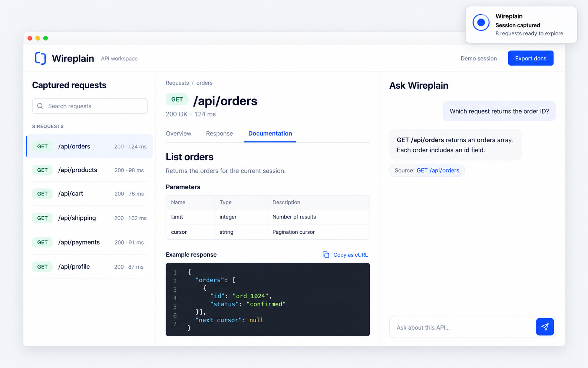Image resolution: width=588 pixels, height=368 pixels.
Task: Click the cursor parameter name cell
Action: pos(190,232)
